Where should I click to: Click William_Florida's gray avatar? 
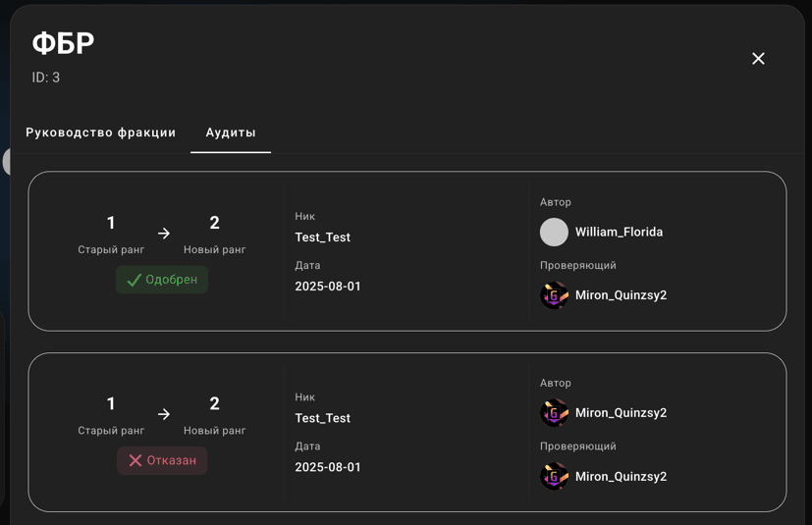(x=554, y=233)
